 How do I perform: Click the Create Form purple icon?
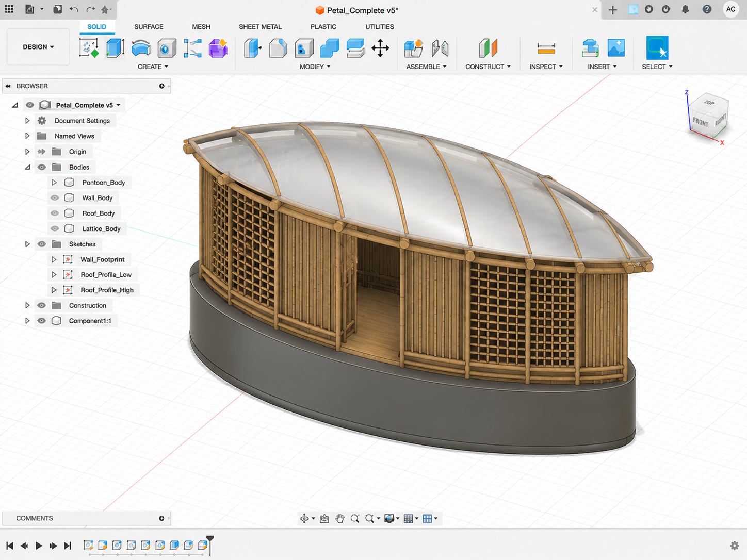pyautogui.click(x=218, y=48)
